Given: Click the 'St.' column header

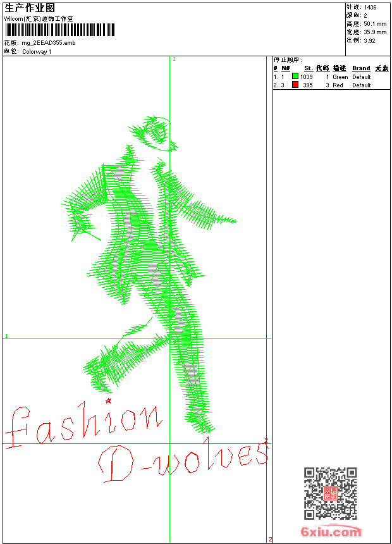Looking at the screenshot, I should click(x=308, y=68).
